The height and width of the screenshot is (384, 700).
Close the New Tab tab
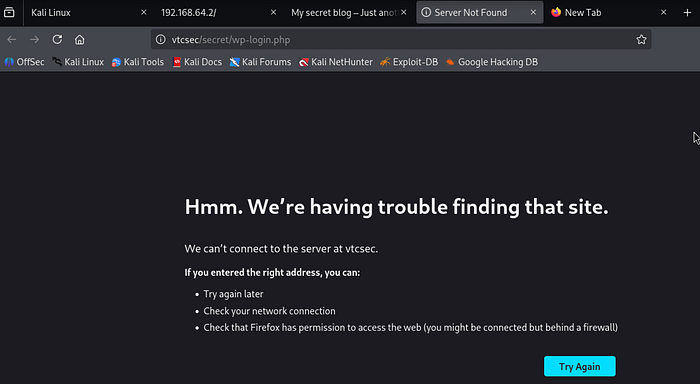pos(664,13)
